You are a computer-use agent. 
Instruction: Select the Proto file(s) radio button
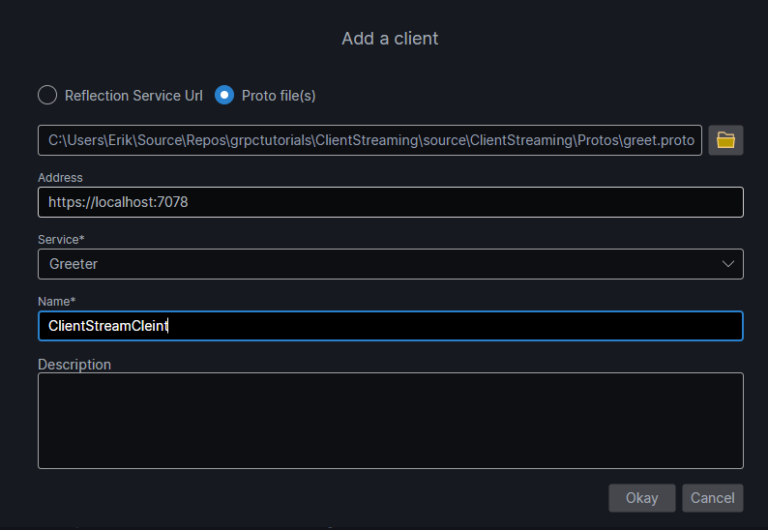pos(224,95)
